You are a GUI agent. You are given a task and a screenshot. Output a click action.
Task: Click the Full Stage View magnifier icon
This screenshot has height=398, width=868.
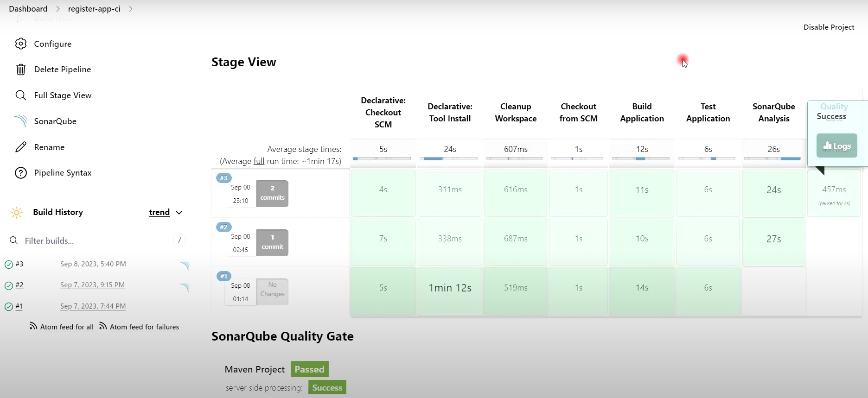(21, 95)
